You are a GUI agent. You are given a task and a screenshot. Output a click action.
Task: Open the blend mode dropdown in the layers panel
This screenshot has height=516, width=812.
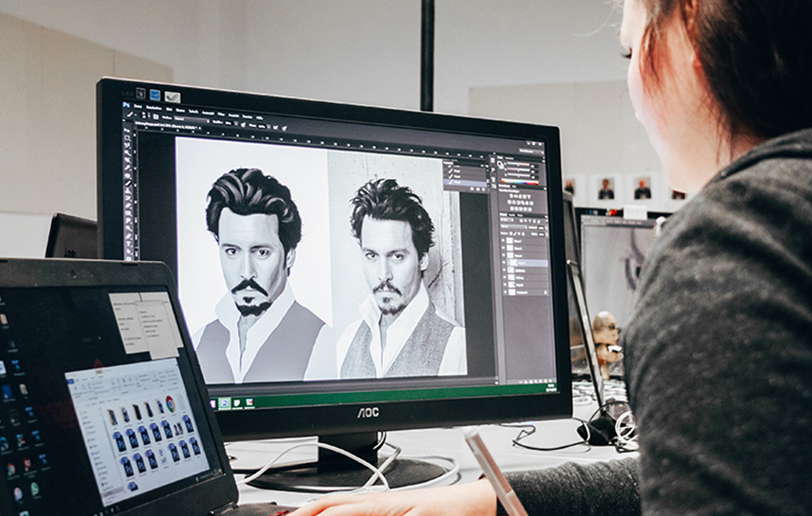(x=513, y=226)
